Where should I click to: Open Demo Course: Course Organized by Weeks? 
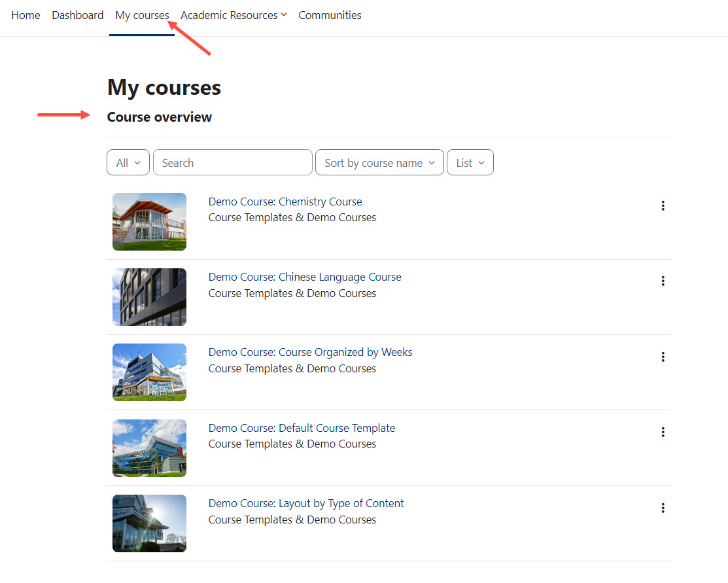click(310, 352)
